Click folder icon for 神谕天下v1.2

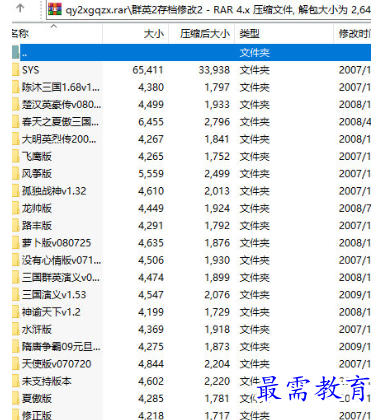pyautogui.click(x=16, y=312)
